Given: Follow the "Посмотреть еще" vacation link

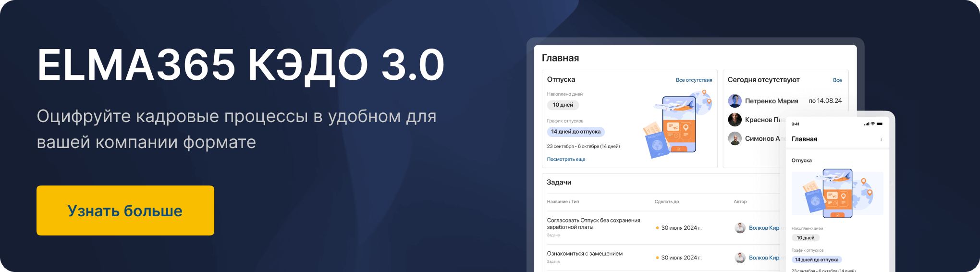Looking at the screenshot, I should (566, 159).
